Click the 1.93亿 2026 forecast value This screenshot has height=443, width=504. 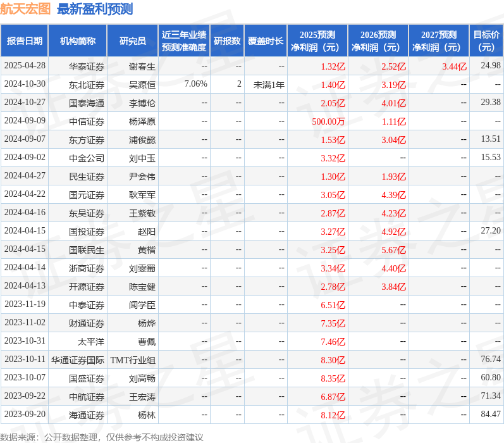tap(394, 177)
